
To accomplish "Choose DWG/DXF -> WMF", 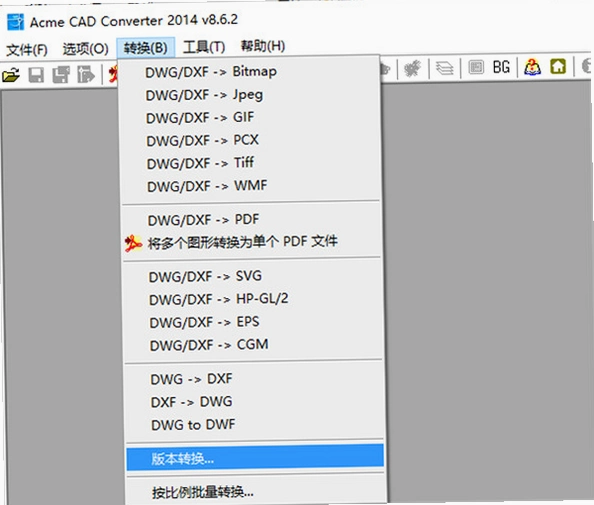I will (251, 186).
